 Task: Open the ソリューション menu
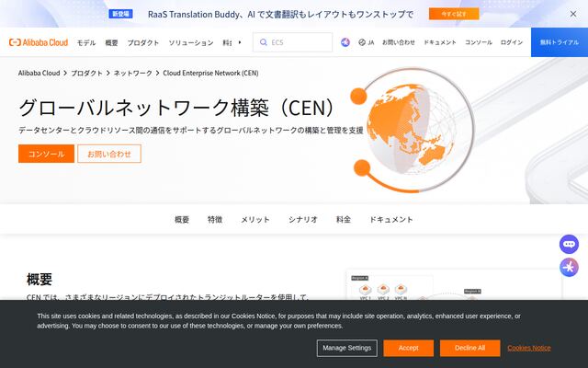(191, 43)
